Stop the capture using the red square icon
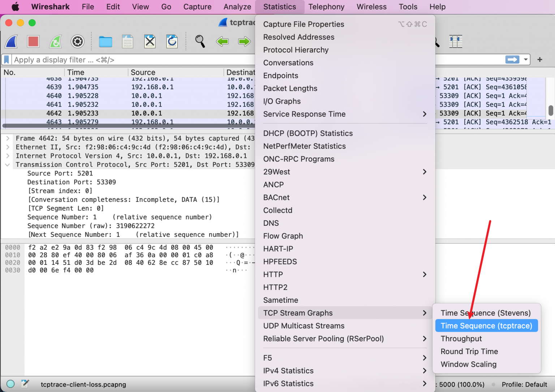Viewport: 555px width, 392px height. [33, 42]
